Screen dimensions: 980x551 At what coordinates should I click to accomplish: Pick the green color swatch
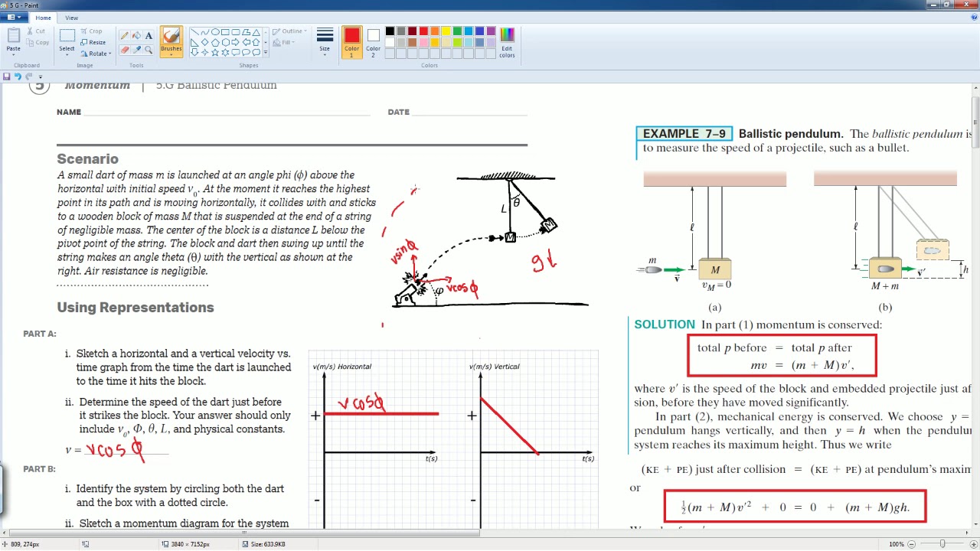pyautogui.click(x=458, y=31)
